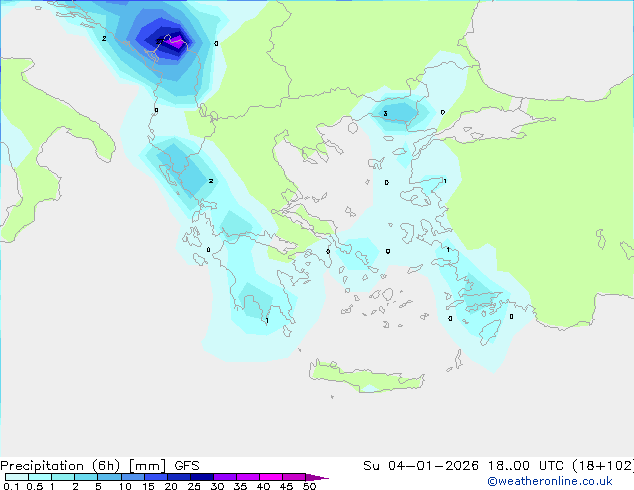Click the "0.1" legend label

point(11,486)
